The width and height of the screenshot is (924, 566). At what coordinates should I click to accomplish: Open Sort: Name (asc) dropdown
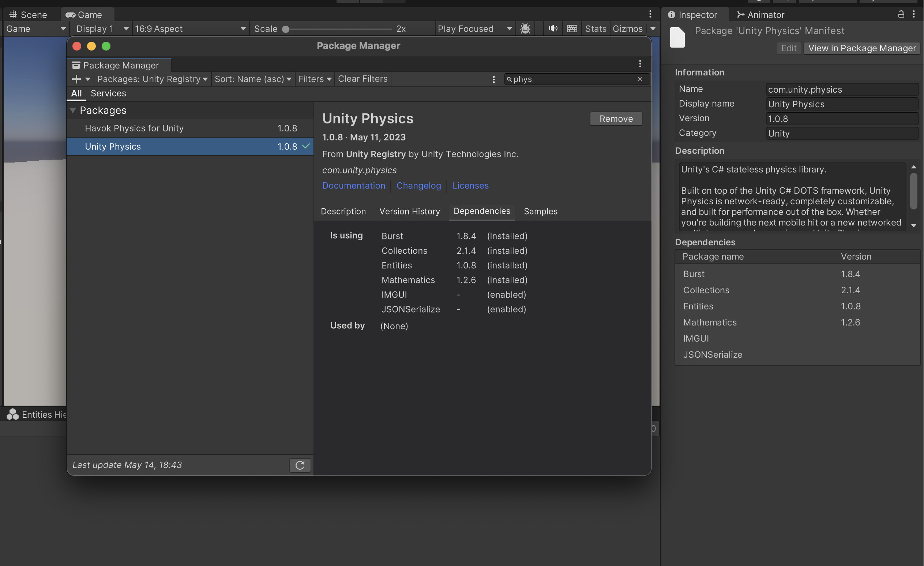(x=253, y=79)
